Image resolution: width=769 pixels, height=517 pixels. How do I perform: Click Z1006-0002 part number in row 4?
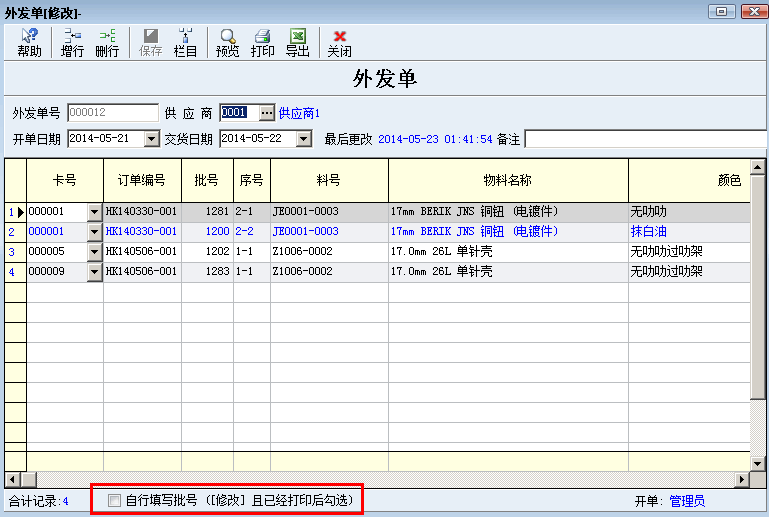[x=329, y=272]
